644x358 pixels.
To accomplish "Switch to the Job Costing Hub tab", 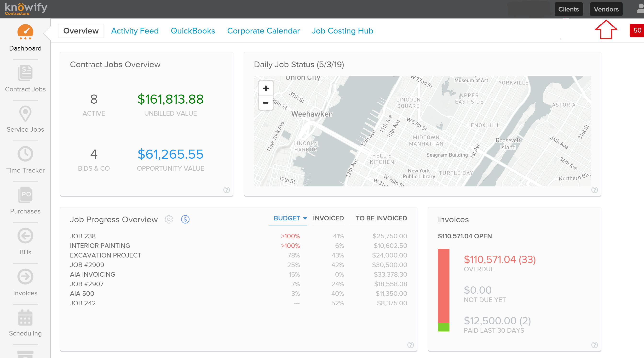I will 342,31.
